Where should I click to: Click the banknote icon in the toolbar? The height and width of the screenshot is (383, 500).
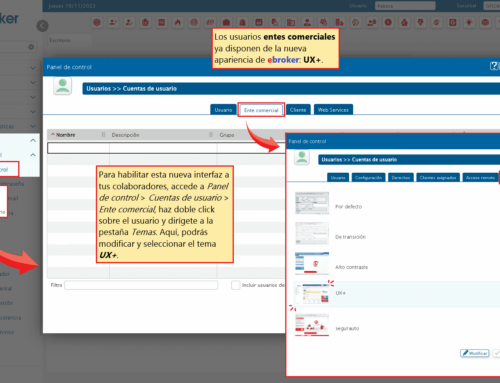pyautogui.click(x=210, y=23)
